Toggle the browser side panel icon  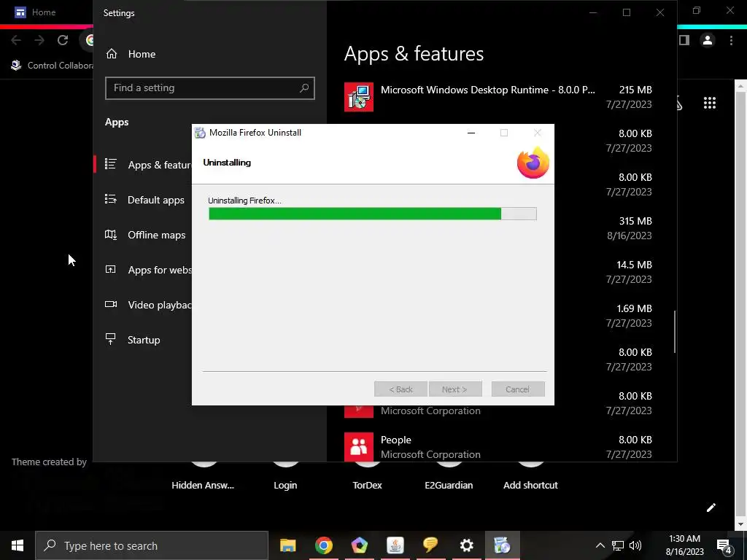[x=684, y=41]
